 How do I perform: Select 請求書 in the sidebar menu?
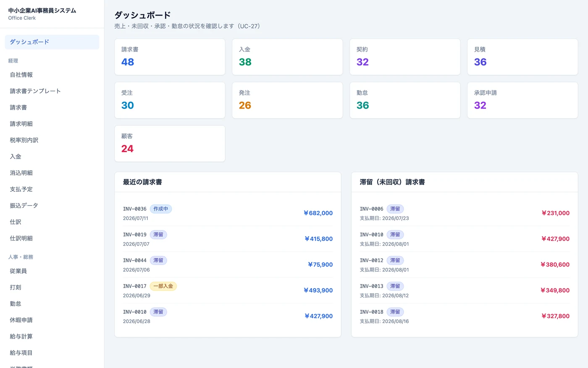[52, 108]
